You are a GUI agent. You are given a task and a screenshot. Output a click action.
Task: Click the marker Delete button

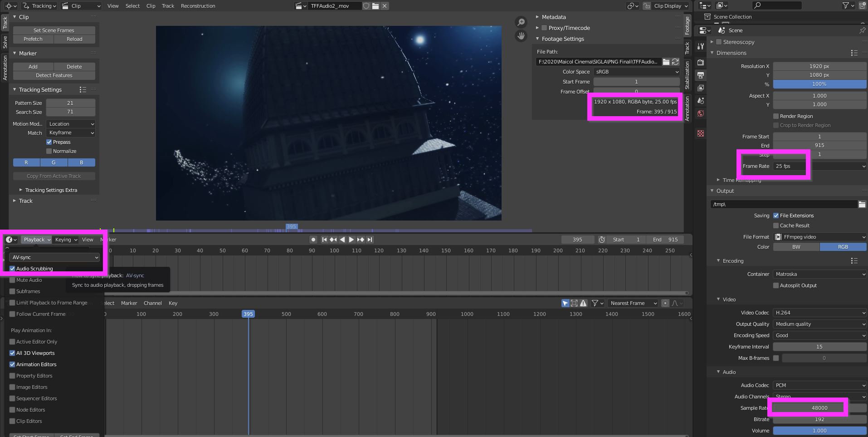74,67
